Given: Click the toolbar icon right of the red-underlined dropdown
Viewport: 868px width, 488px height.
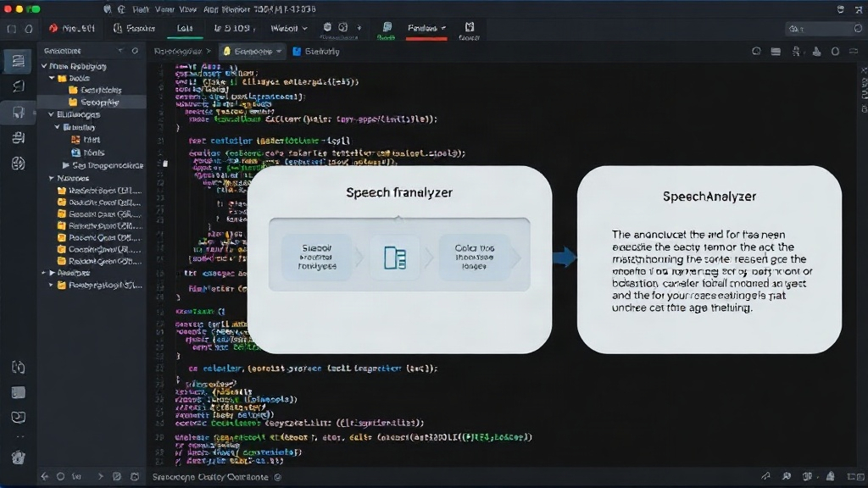Looking at the screenshot, I should (x=470, y=29).
